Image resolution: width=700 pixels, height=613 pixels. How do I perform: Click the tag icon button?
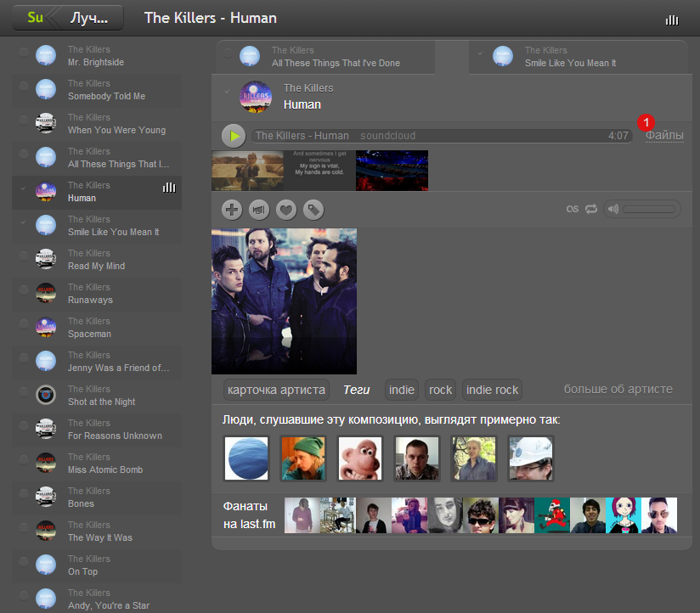[313, 210]
